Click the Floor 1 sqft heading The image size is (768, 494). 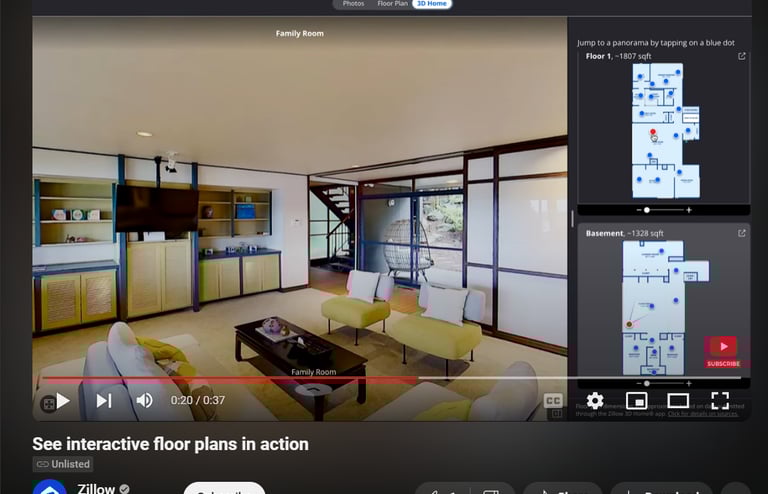618,56
